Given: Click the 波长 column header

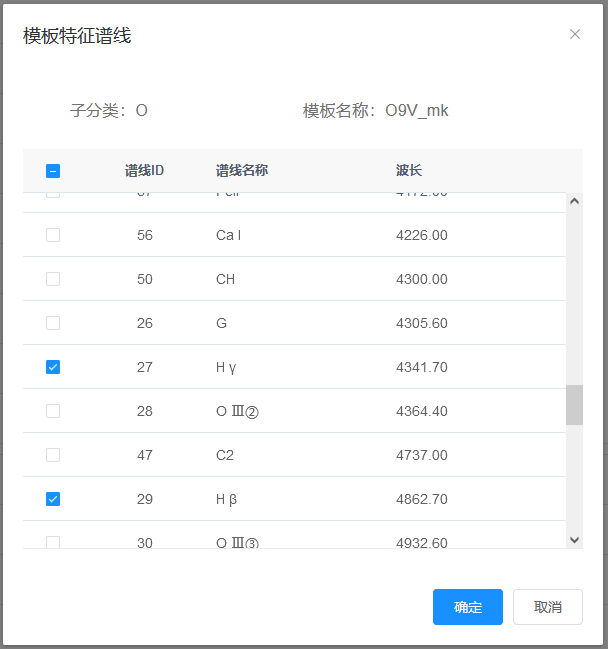Looking at the screenshot, I should click(409, 171).
